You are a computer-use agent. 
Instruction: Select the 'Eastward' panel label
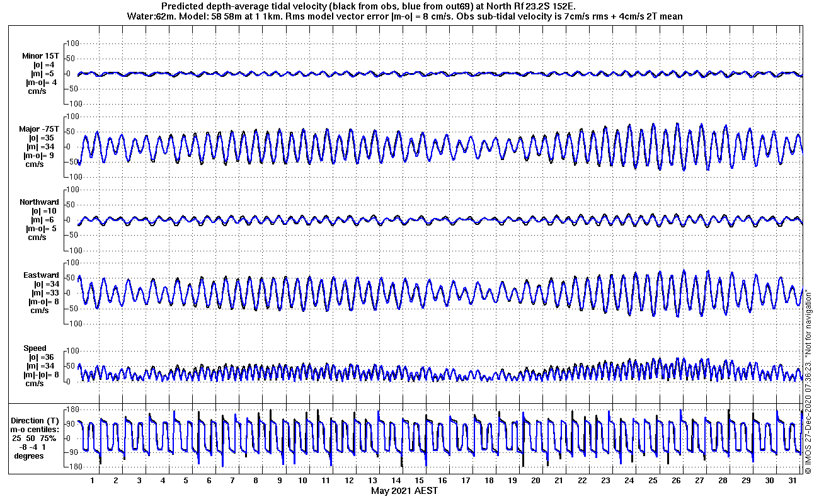click(40, 275)
